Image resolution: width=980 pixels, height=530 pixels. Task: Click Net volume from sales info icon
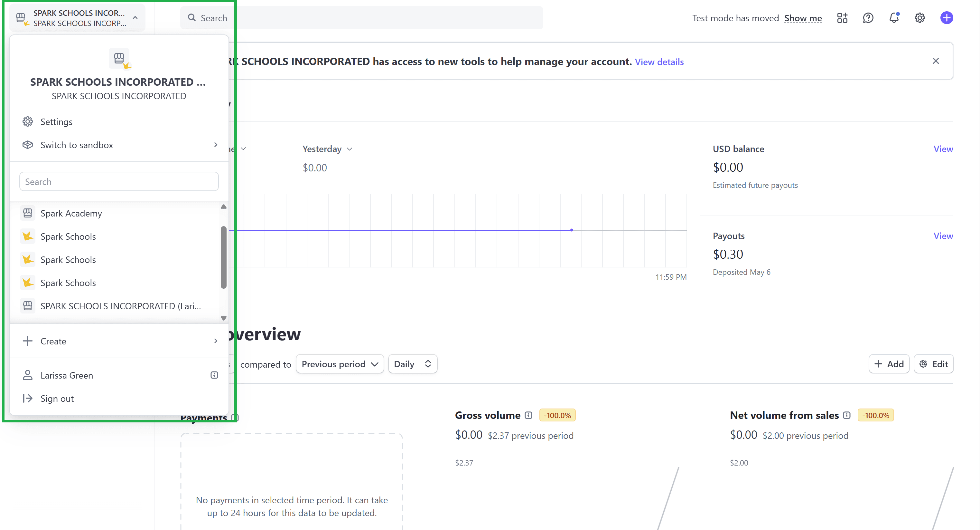tap(846, 415)
